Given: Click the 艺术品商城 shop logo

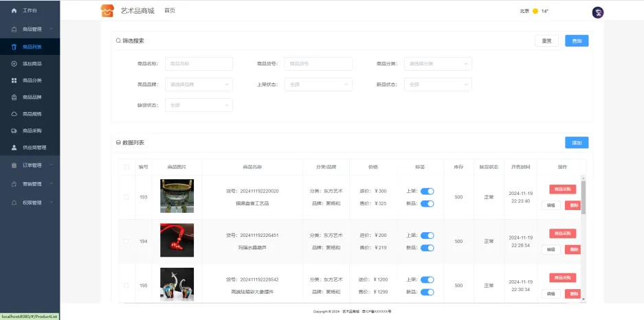Looking at the screenshot, I should (x=107, y=11).
